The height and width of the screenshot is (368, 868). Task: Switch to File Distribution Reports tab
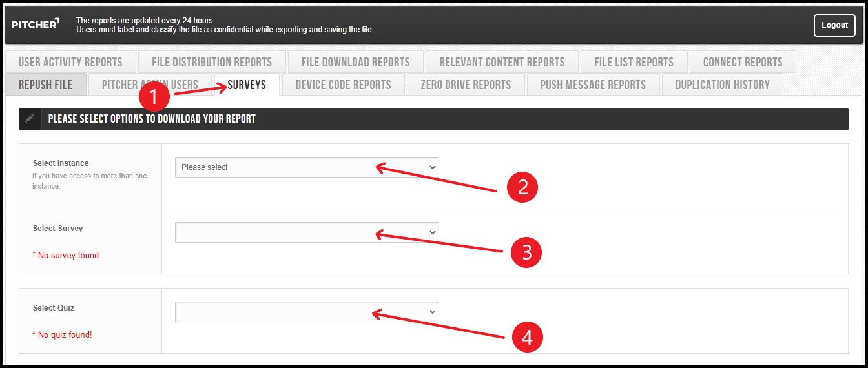[212, 62]
